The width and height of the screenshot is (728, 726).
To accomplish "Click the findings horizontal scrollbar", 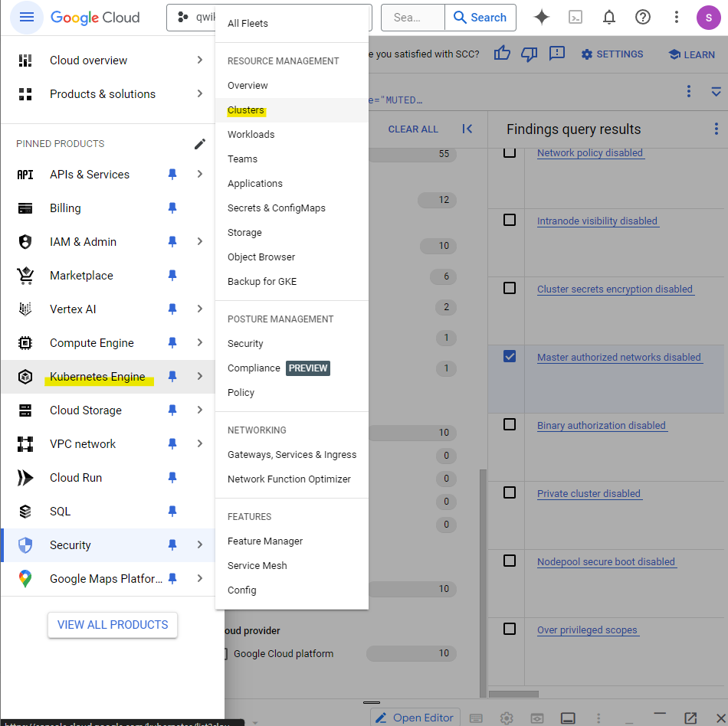I will (x=513, y=694).
